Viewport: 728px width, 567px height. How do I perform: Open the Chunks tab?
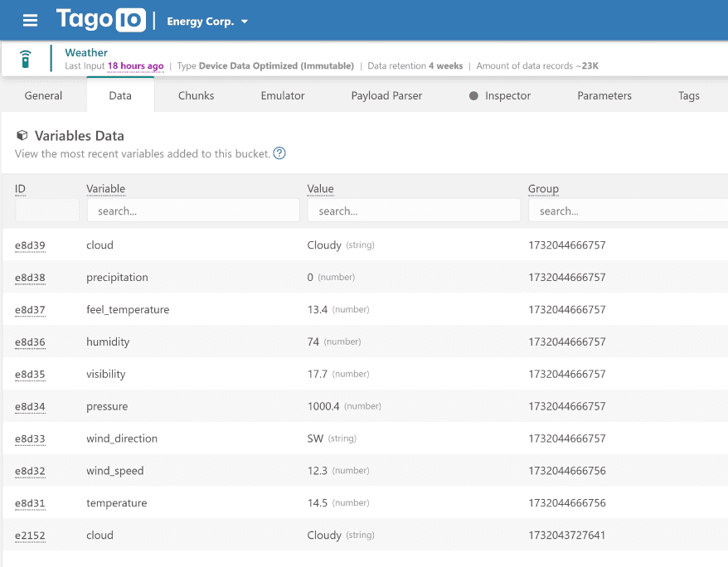click(x=196, y=95)
